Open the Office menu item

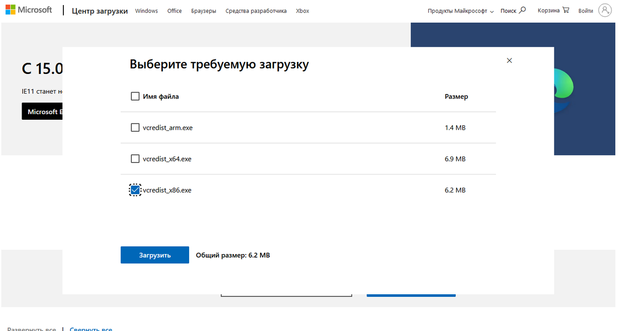[x=175, y=11]
